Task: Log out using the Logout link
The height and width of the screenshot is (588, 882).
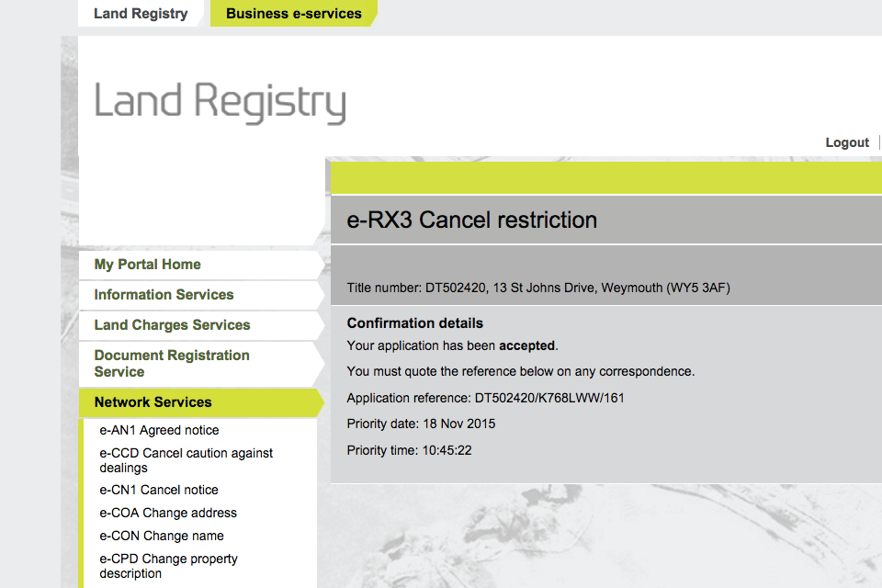Action: coord(846,142)
